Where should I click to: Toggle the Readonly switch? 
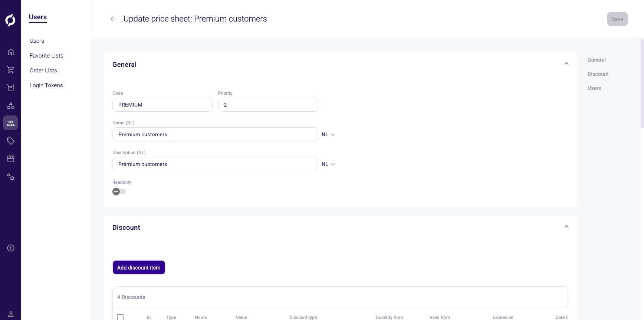(119, 192)
